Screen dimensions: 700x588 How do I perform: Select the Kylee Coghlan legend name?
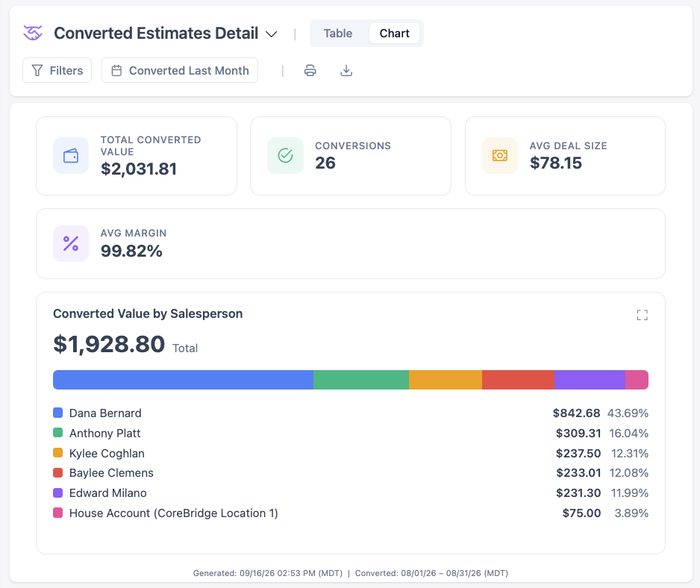(x=107, y=454)
